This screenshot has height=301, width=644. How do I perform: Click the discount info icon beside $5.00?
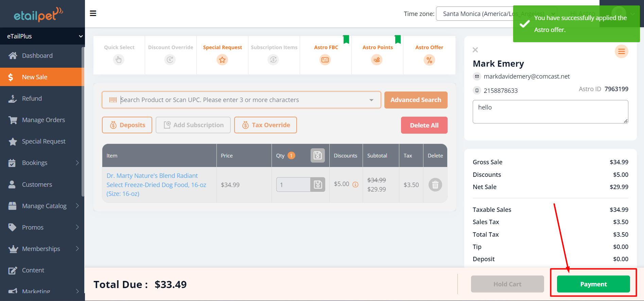click(x=355, y=185)
